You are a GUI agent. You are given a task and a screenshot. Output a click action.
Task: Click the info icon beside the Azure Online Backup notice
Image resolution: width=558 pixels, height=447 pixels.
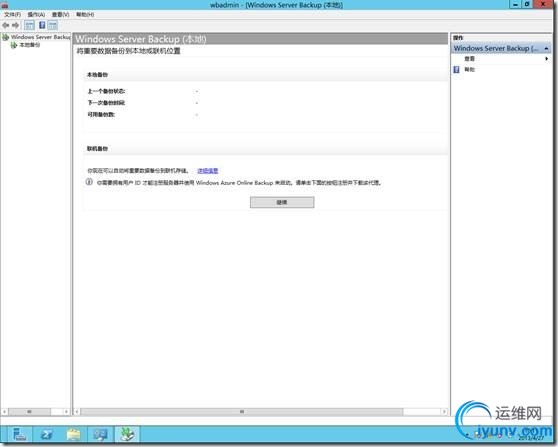(89, 182)
